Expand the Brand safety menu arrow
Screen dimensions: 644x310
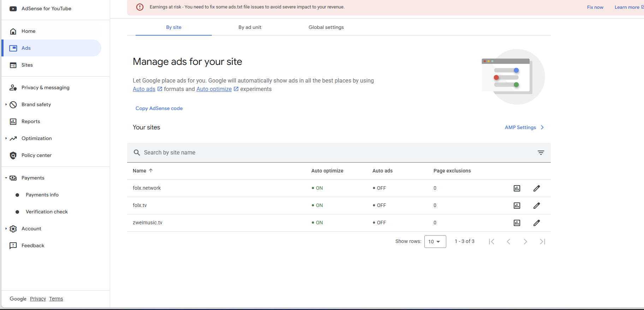tap(6, 105)
